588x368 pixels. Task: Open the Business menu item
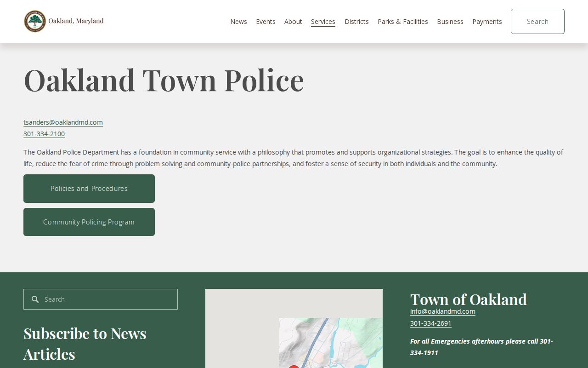pos(450,22)
